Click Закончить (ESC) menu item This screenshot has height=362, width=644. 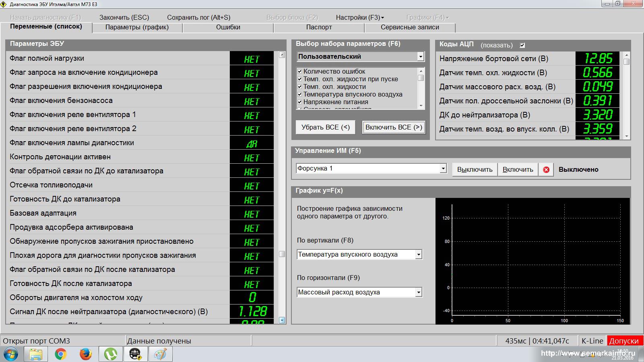(x=124, y=17)
